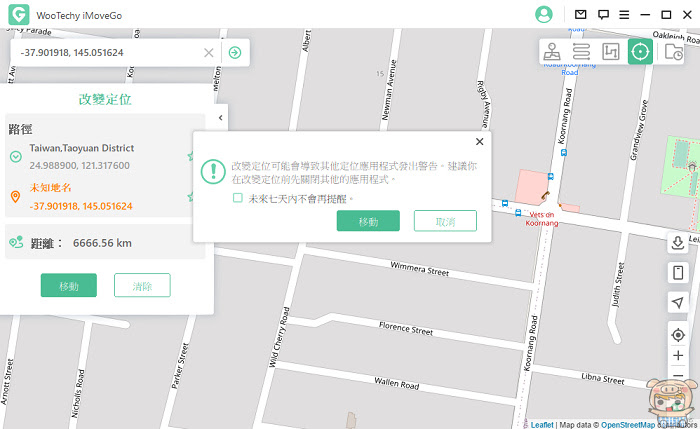Check the seven-day no reminder checkbox
This screenshot has height=429, width=700.
point(238,198)
